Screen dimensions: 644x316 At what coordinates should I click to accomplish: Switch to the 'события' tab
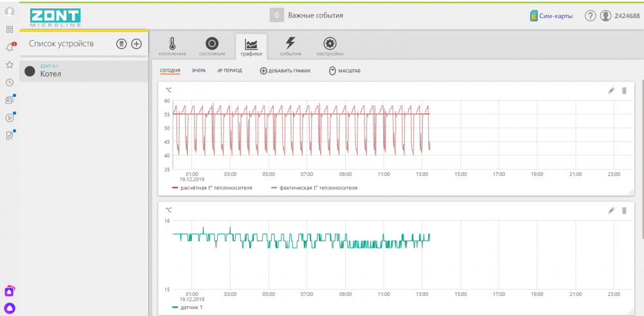[290, 46]
